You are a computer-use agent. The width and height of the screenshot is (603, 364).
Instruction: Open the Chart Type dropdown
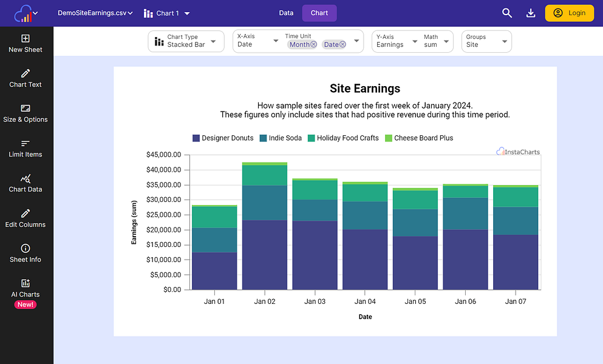click(x=186, y=41)
